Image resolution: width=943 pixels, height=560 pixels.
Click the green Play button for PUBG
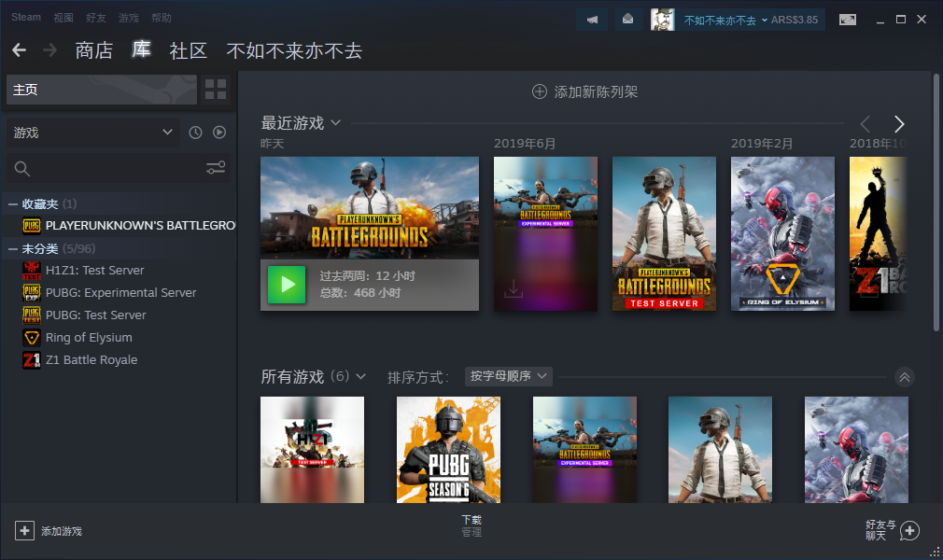point(287,285)
